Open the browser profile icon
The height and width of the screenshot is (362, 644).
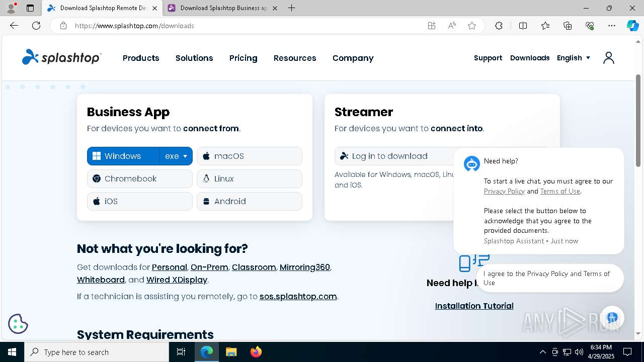click(11, 8)
